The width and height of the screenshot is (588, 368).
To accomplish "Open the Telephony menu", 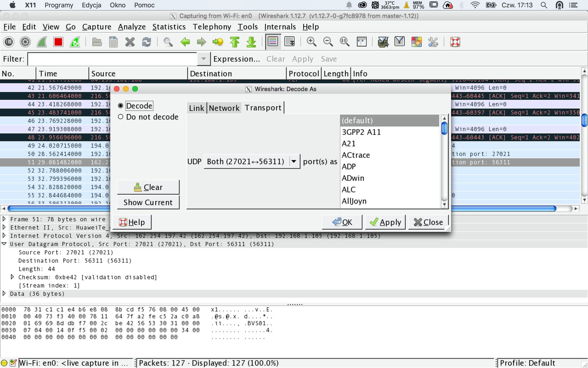I will point(212,27).
